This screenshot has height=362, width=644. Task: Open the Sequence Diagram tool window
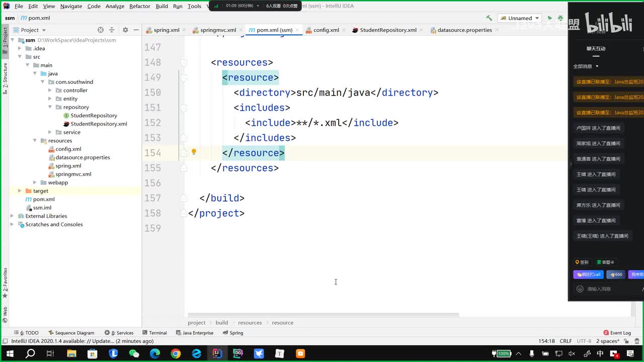[71, 333]
